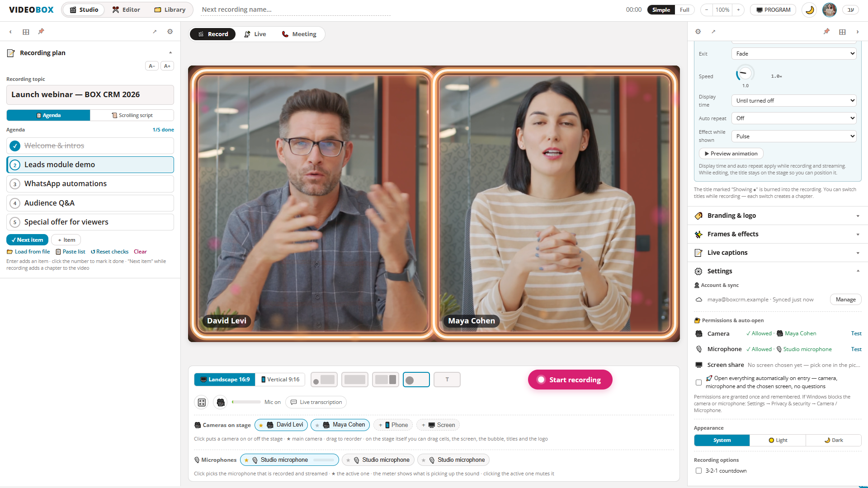Adjust the Speed dial knob
868x488 pixels.
745,73
